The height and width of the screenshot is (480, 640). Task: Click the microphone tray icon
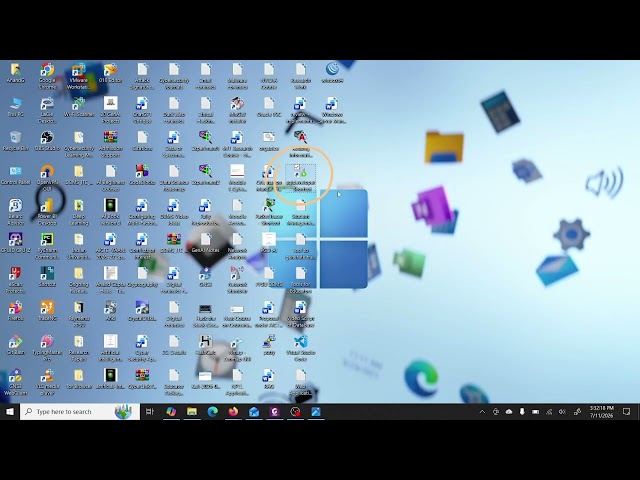point(522,412)
